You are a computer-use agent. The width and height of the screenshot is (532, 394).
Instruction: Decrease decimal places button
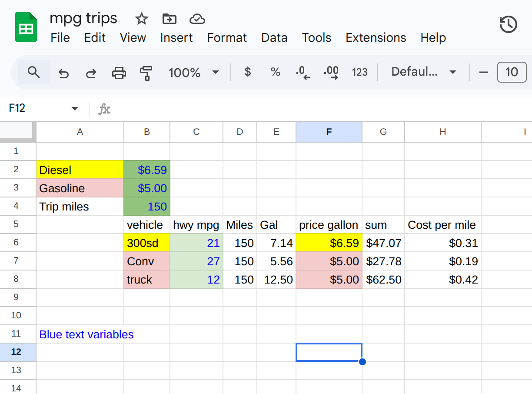[x=303, y=73]
